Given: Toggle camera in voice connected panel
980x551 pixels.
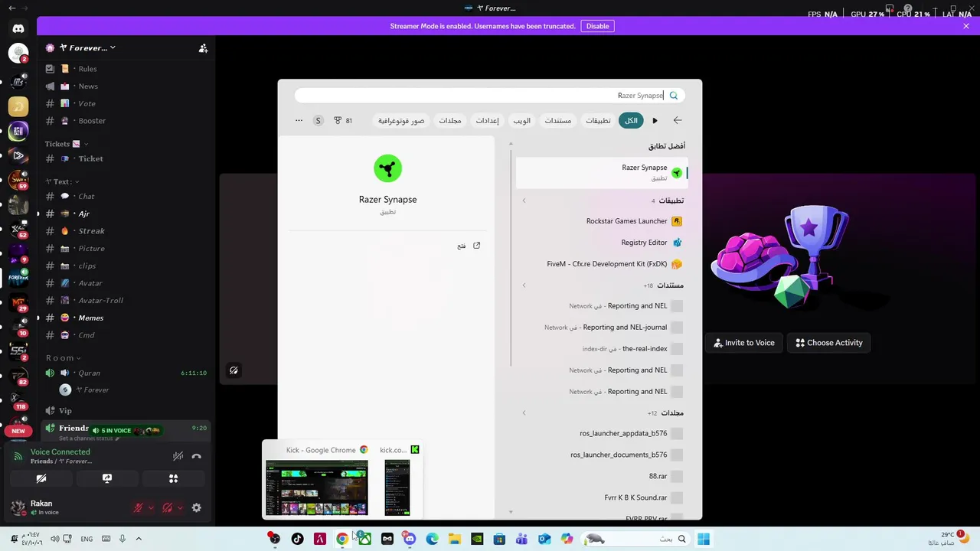Looking at the screenshot, I should pos(41,478).
